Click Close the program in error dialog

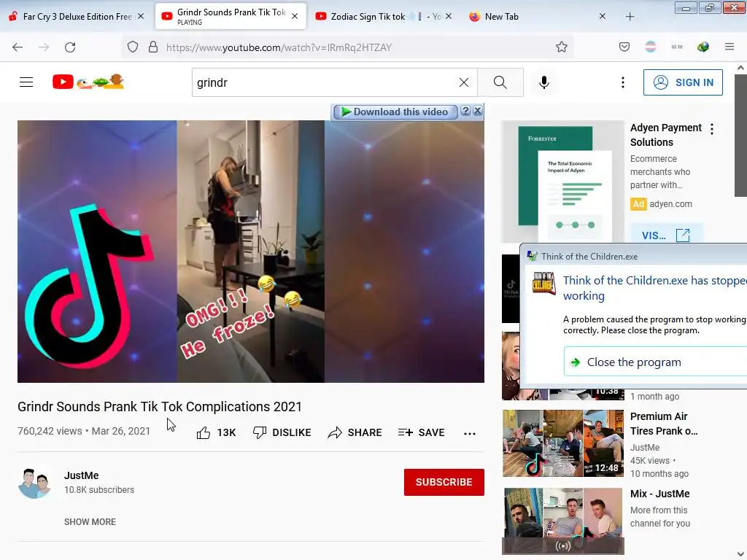pyautogui.click(x=655, y=362)
